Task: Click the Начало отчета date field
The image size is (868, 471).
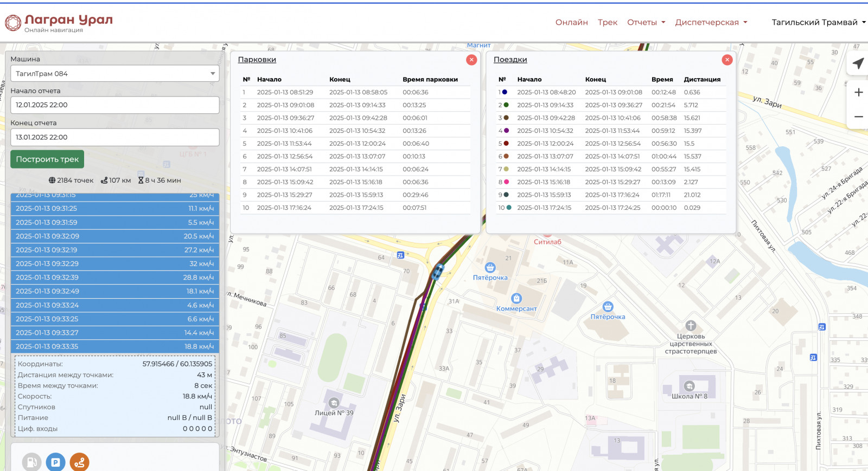Action: (115, 105)
